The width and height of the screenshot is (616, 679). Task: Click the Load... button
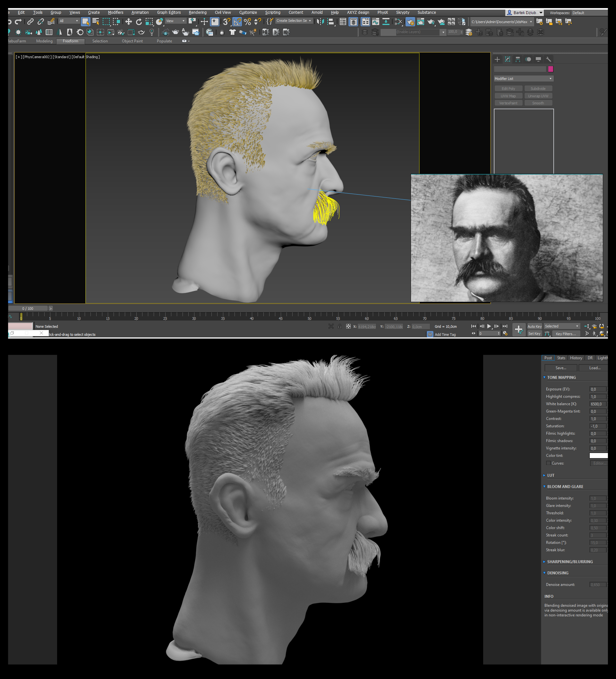click(x=595, y=368)
